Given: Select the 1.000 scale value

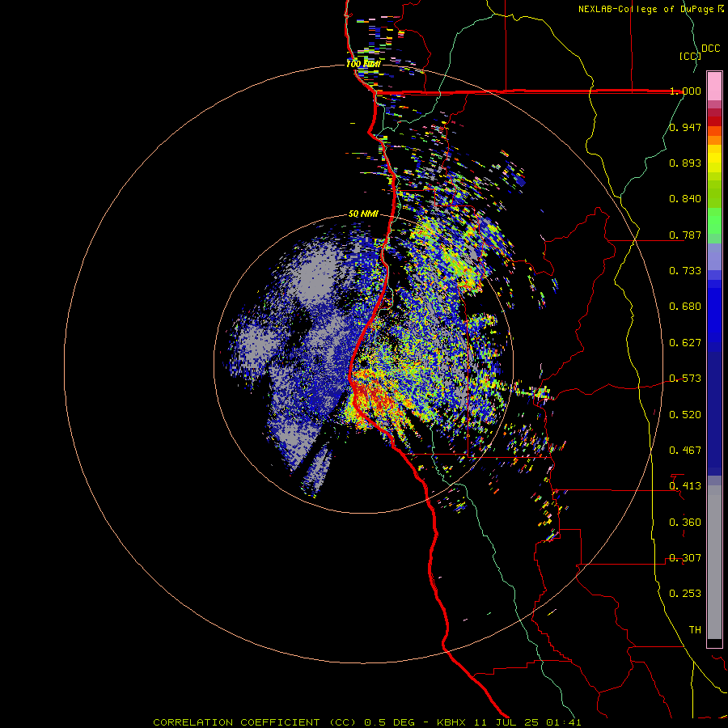Looking at the screenshot, I should click(x=685, y=91).
